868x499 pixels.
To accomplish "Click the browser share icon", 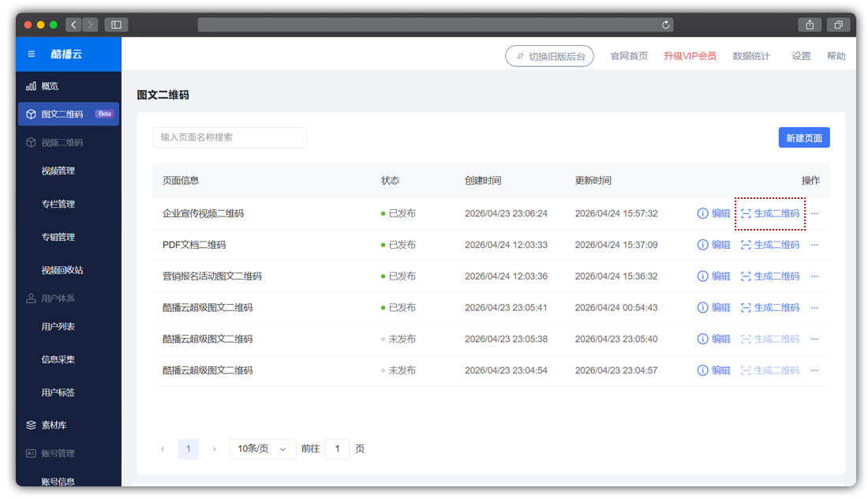I will click(x=810, y=24).
